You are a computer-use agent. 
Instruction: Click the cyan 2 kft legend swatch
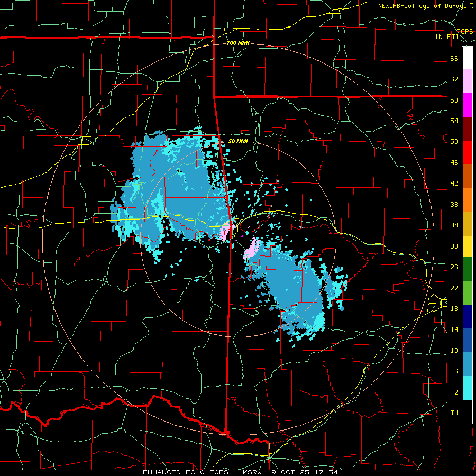click(467, 387)
